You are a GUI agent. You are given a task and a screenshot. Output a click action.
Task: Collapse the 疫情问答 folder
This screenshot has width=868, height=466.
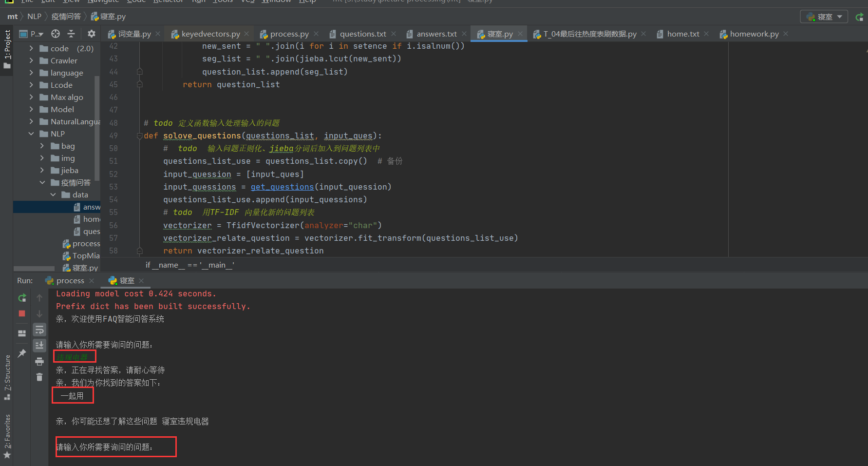click(x=42, y=182)
